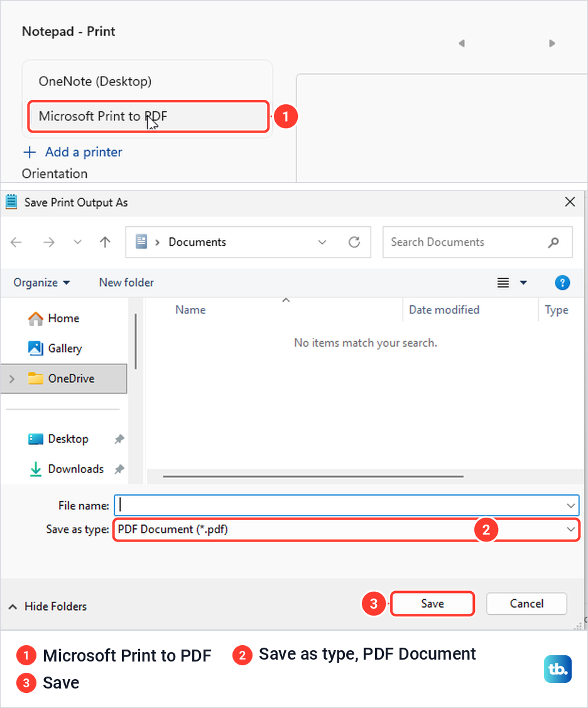The image size is (588, 708).
Task: Open the File name dropdown arrow
Action: click(571, 506)
